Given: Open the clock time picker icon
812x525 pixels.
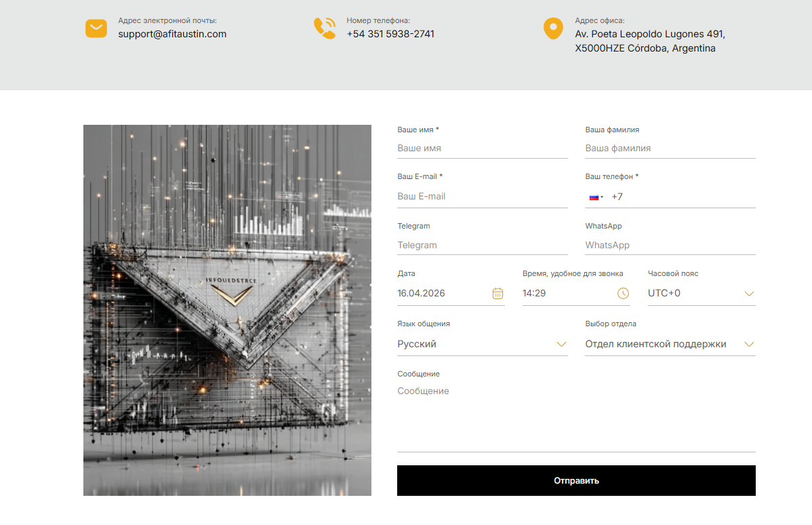Looking at the screenshot, I should point(623,293).
